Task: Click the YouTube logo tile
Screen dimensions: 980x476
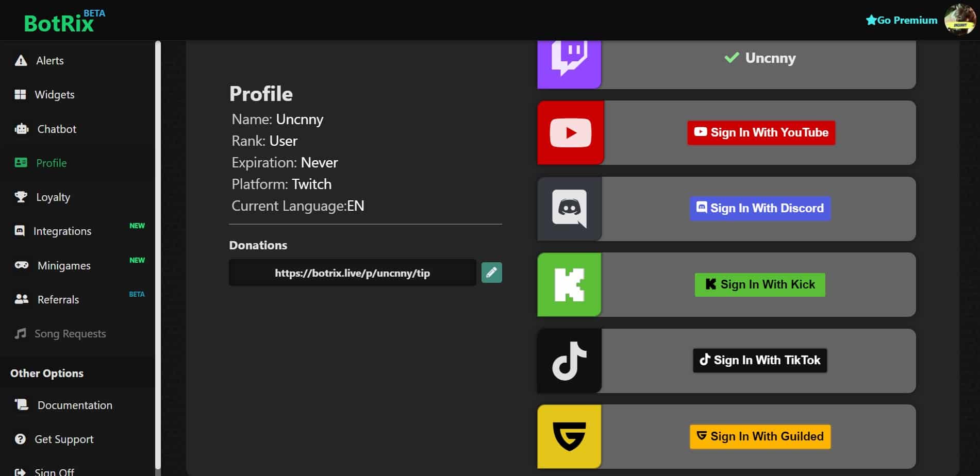Action: (569, 132)
